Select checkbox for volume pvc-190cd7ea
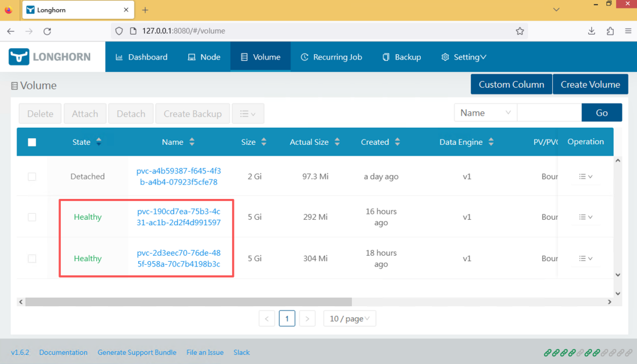This screenshot has width=637, height=364. [x=32, y=217]
